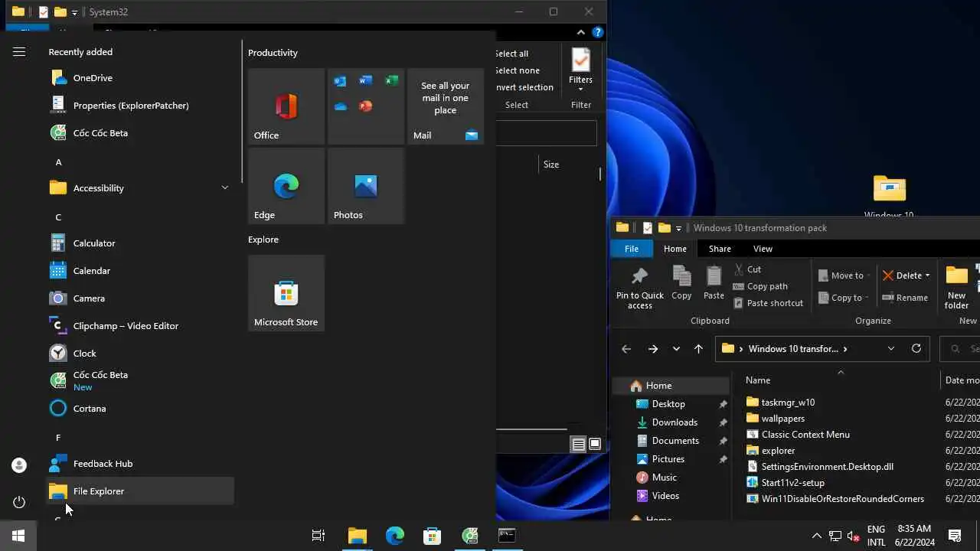Screen dimensions: 980x551
Task: Click Paste shortcut in the ribbon
Action: click(x=768, y=303)
